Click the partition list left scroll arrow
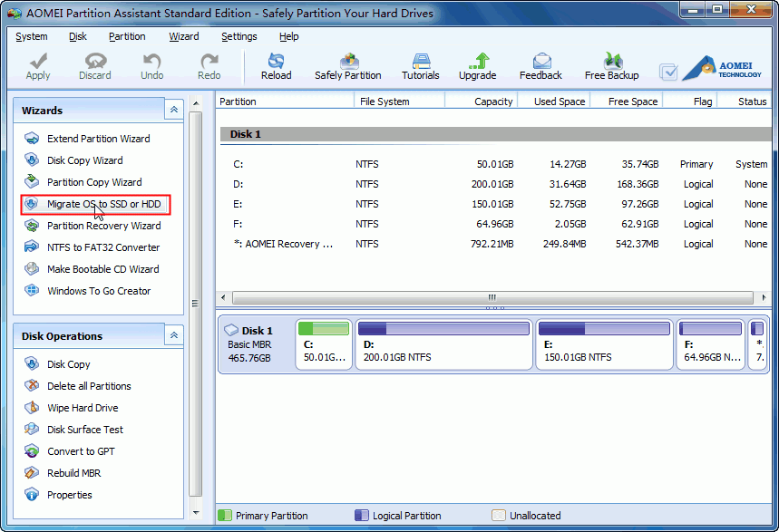The width and height of the screenshot is (779, 532). click(223, 297)
